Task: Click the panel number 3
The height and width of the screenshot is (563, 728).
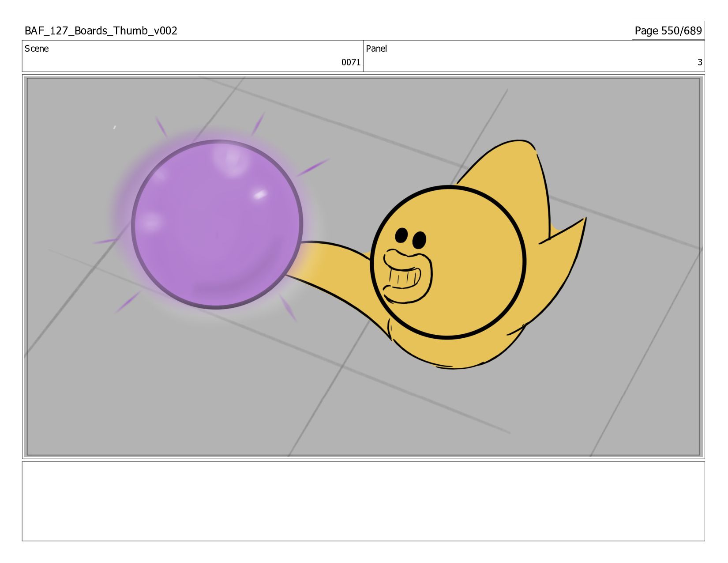Action: (x=699, y=62)
